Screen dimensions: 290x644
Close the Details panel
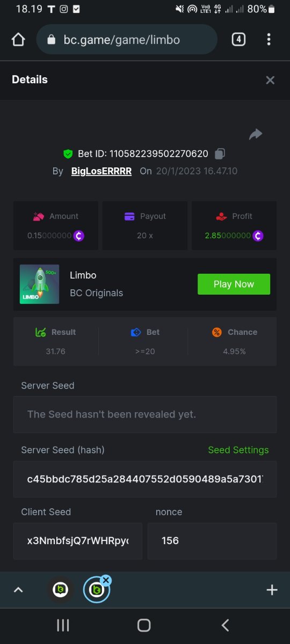(270, 80)
